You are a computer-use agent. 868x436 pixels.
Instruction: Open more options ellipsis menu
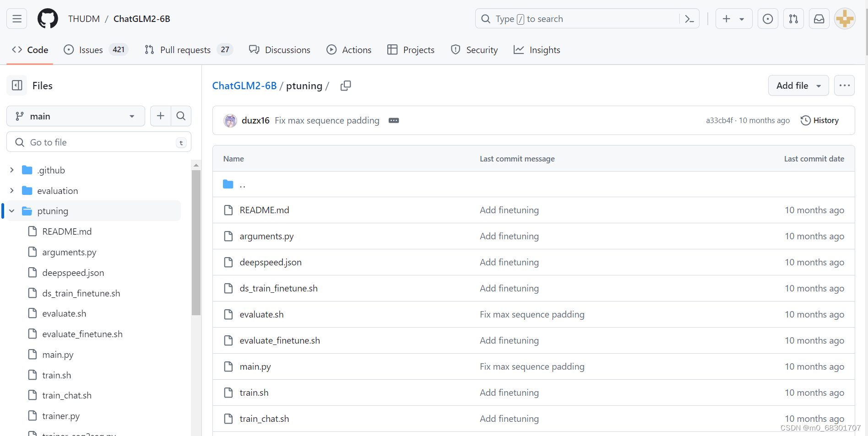point(844,86)
